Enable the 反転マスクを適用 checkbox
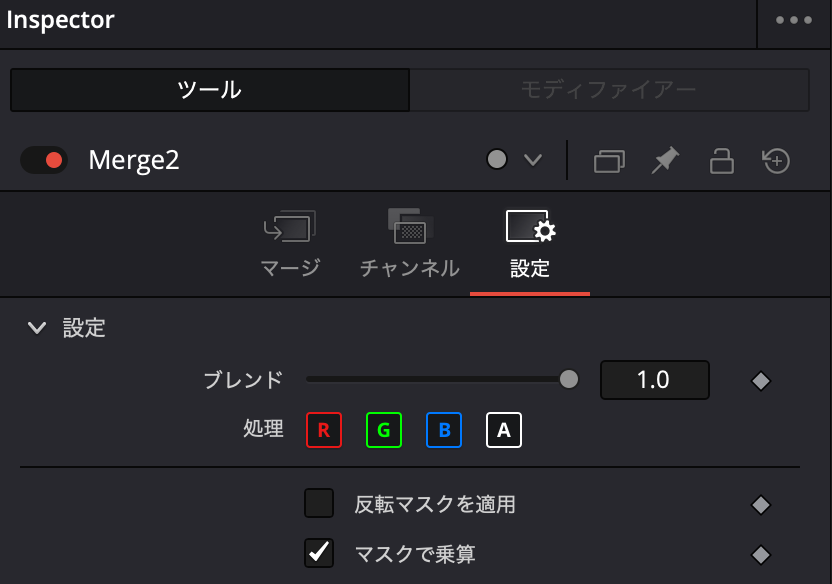Image resolution: width=832 pixels, height=584 pixels. pos(319,504)
